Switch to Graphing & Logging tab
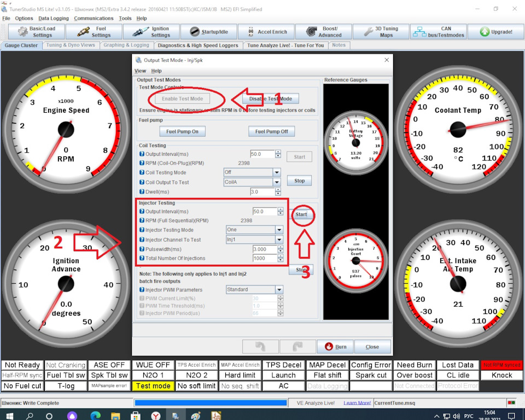 point(126,45)
